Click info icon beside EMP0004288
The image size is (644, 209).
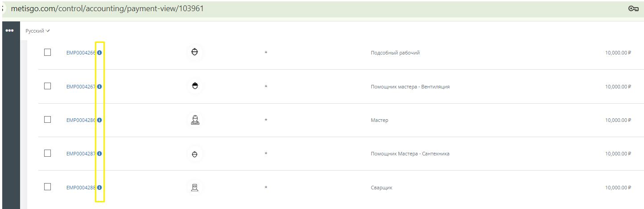click(99, 188)
